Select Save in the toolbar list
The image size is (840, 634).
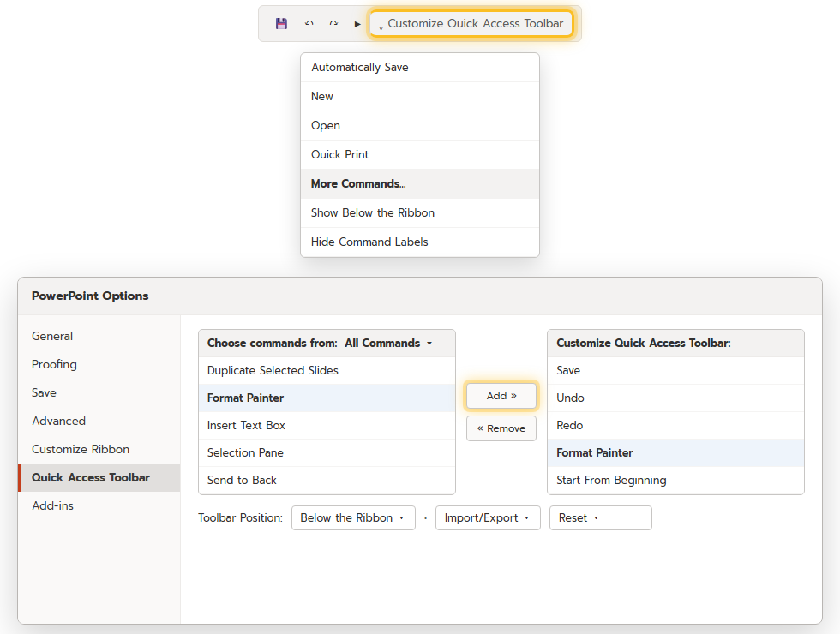point(675,370)
